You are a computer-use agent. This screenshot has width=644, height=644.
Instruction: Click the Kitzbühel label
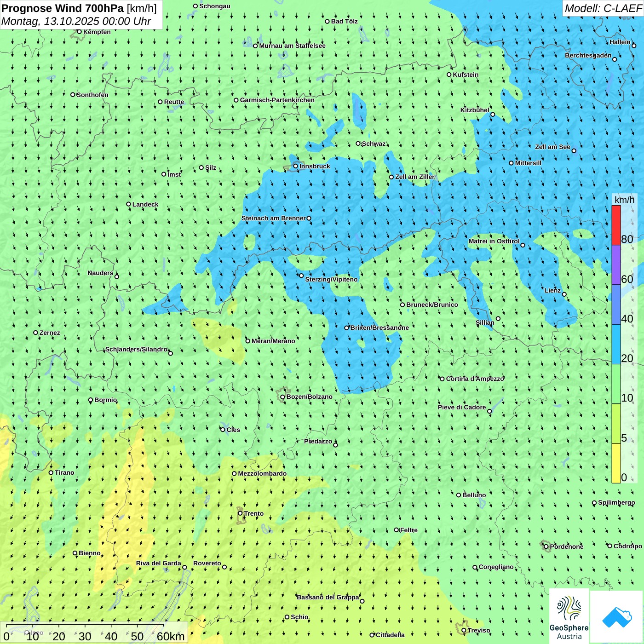(475, 110)
